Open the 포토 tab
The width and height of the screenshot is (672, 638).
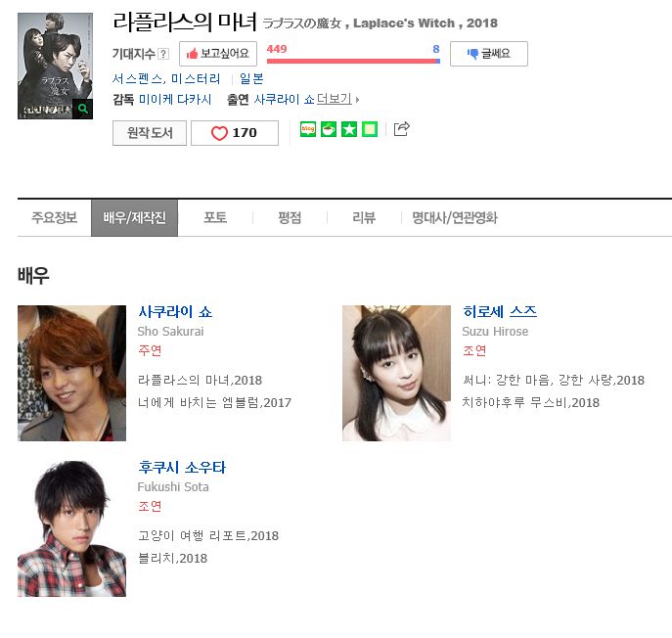click(x=215, y=217)
